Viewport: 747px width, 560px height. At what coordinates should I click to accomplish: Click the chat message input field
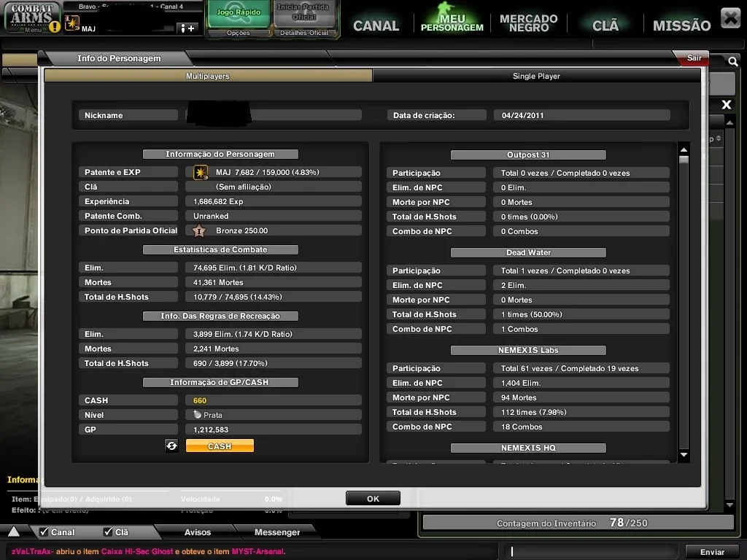click(591, 551)
